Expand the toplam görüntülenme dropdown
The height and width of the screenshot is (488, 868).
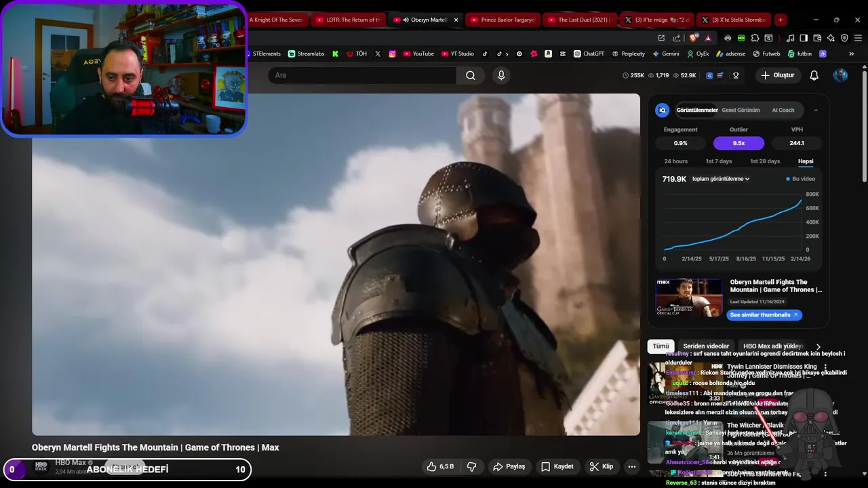720,179
